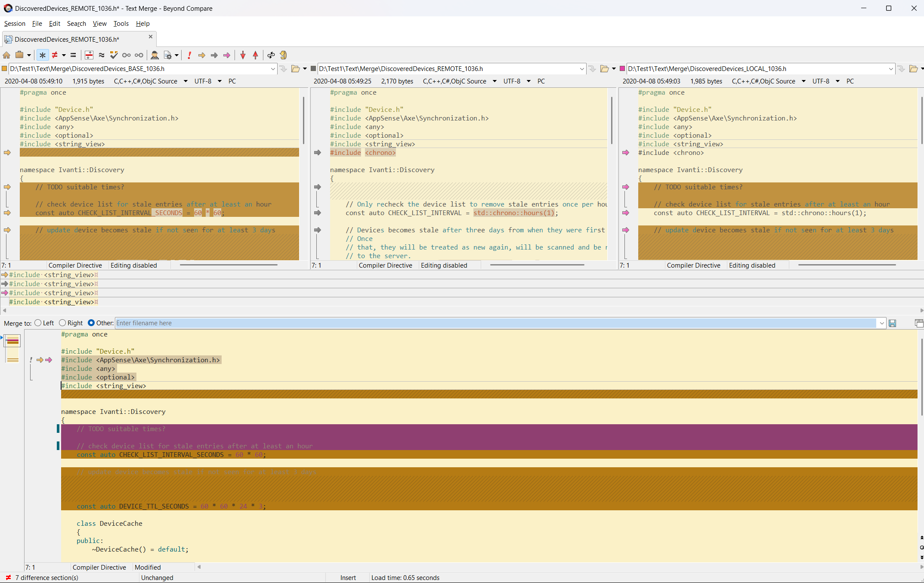Take center gray arrow in toolbar
Viewport: 924px width, 583px height.
(214, 55)
